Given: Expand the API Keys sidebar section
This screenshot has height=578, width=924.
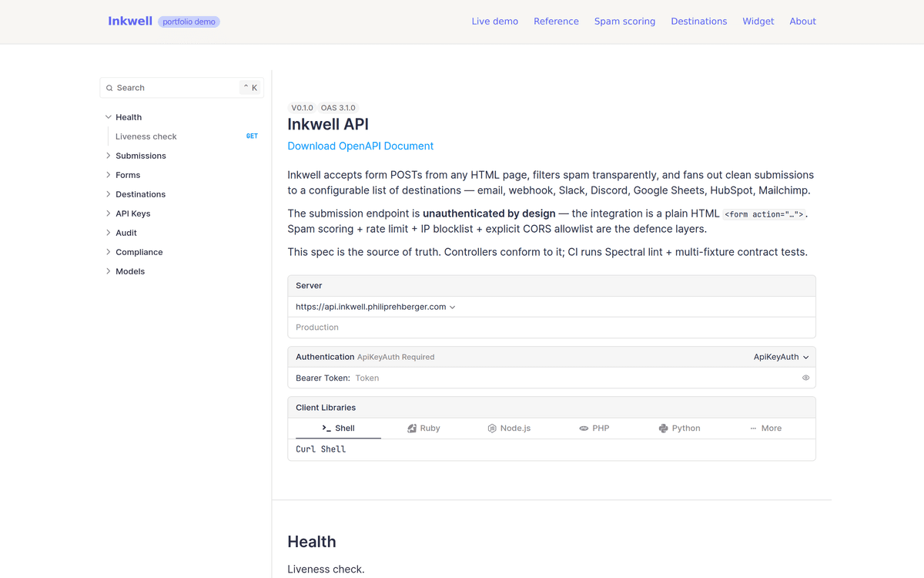Looking at the screenshot, I should point(109,213).
